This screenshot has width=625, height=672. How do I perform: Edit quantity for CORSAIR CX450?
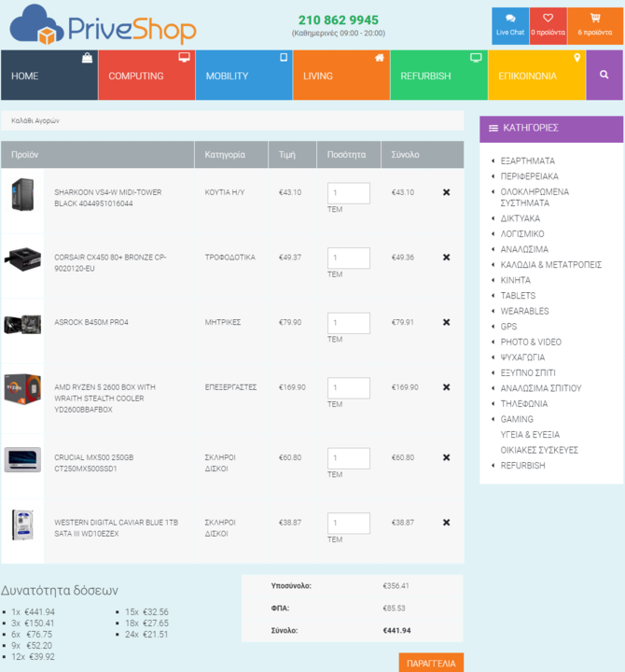pos(349,258)
